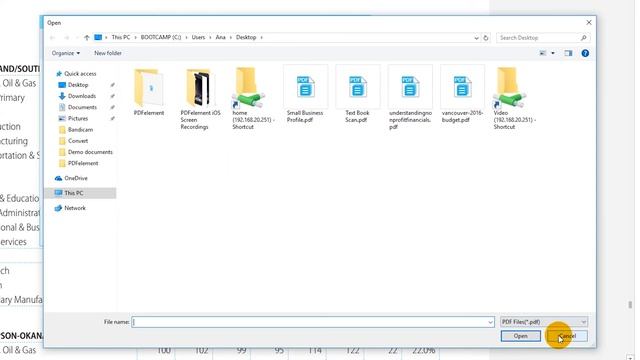Click Ana in the address path
The width and height of the screenshot is (640, 360).
click(x=220, y=37)
